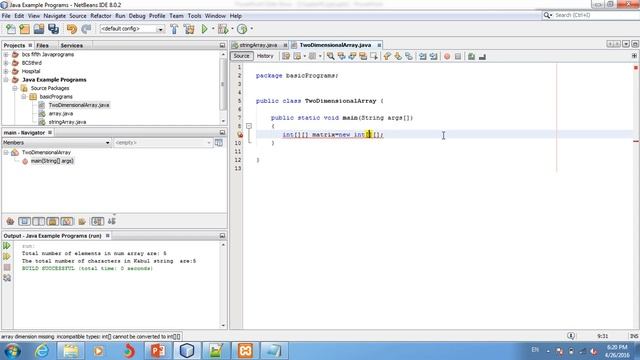Click the red error mark in editor stripe
The height and width of the screenshot is (360, 640).
pos(636,141)
